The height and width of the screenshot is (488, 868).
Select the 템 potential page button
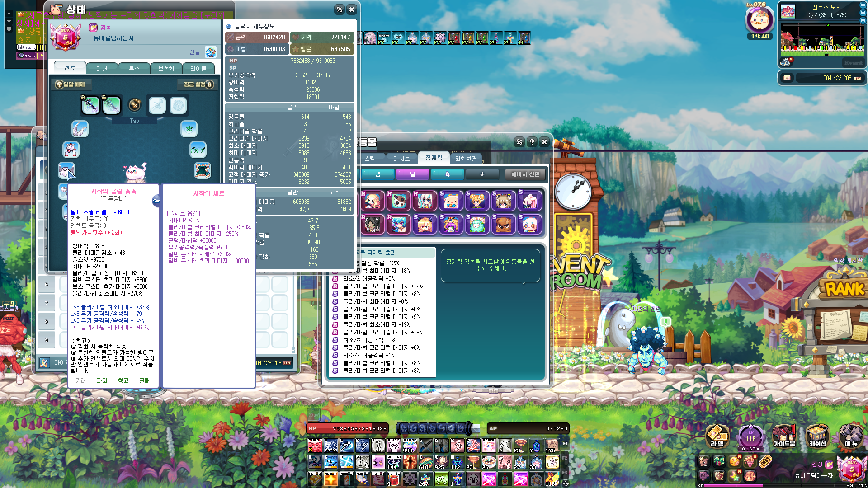[x=377, y=174]
